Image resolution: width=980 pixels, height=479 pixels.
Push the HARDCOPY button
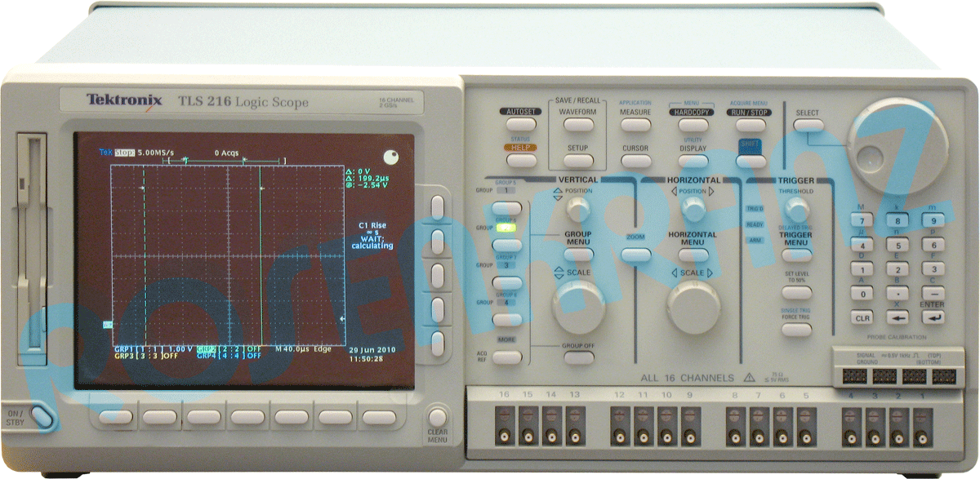693,125
